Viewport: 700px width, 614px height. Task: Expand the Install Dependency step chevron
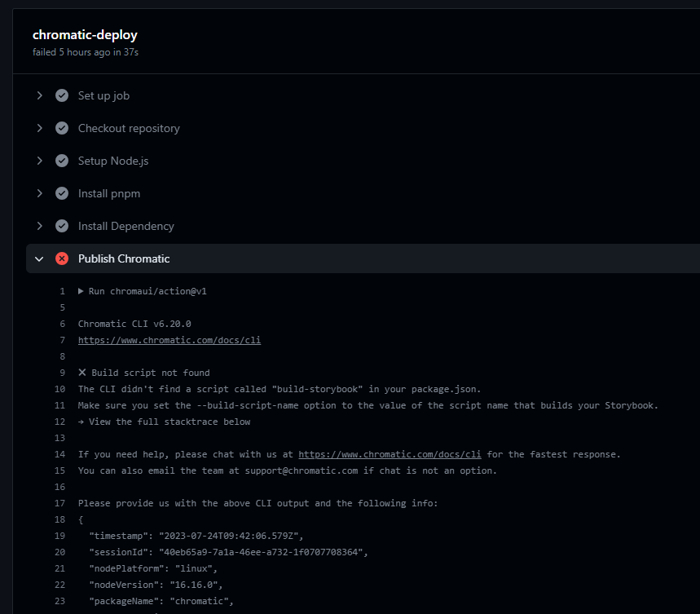[x=39, y=226]
